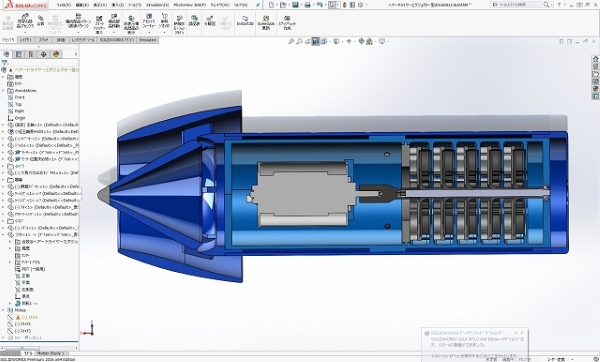Click the Save icon in the title bar
The width and height of the screenshot is (600, 362).
[295, 5]
